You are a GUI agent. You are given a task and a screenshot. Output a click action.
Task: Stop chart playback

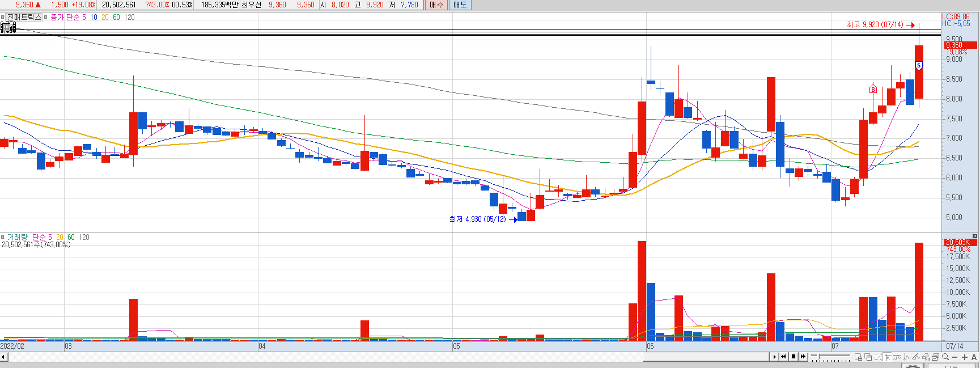794,357
